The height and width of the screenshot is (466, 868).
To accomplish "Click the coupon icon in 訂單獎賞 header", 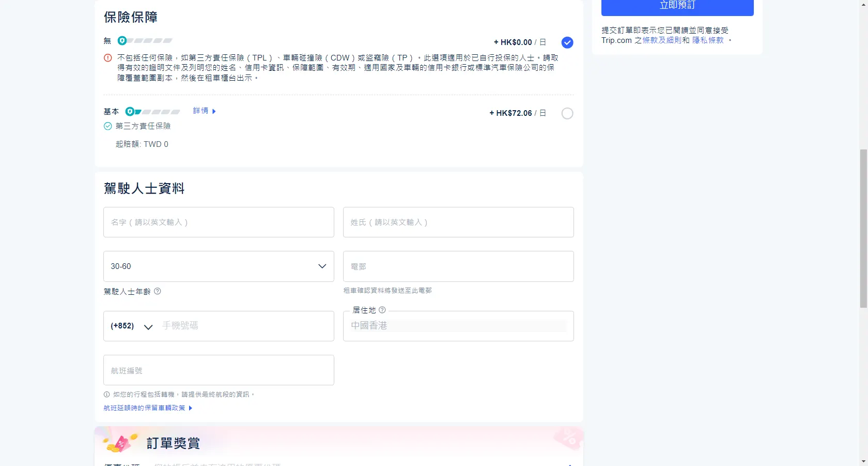I will pos(120,443).
